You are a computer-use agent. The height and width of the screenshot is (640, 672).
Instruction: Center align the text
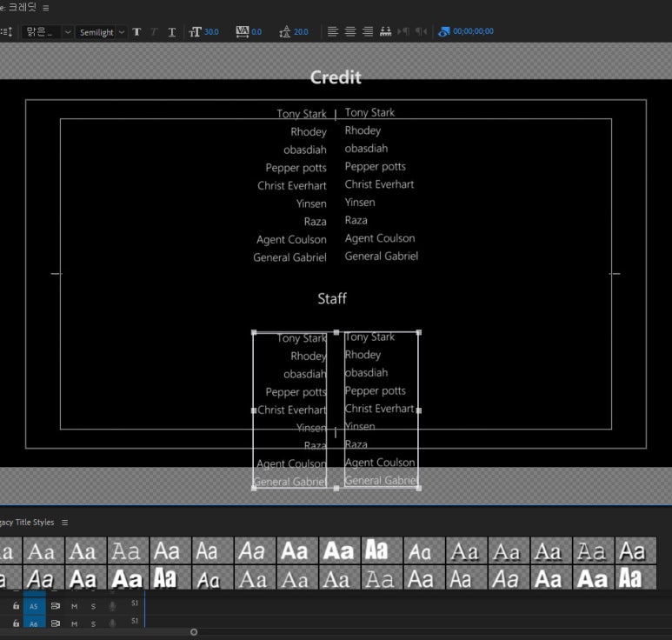(350, 31)
